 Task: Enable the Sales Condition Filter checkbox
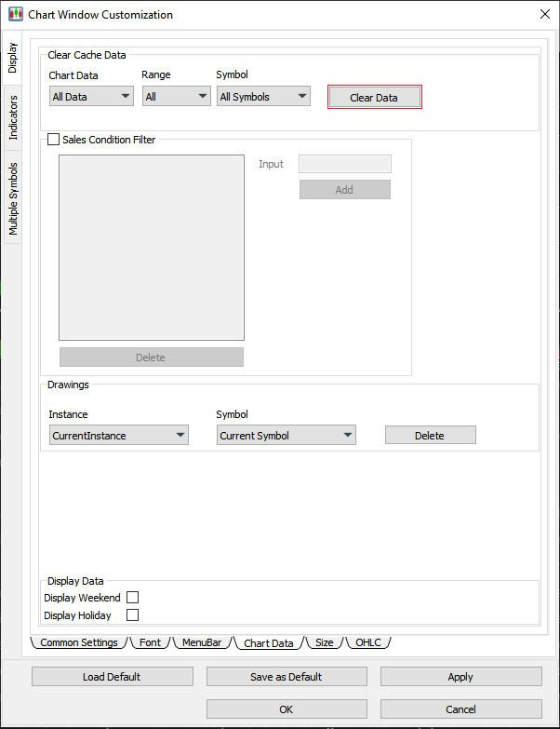53,140
